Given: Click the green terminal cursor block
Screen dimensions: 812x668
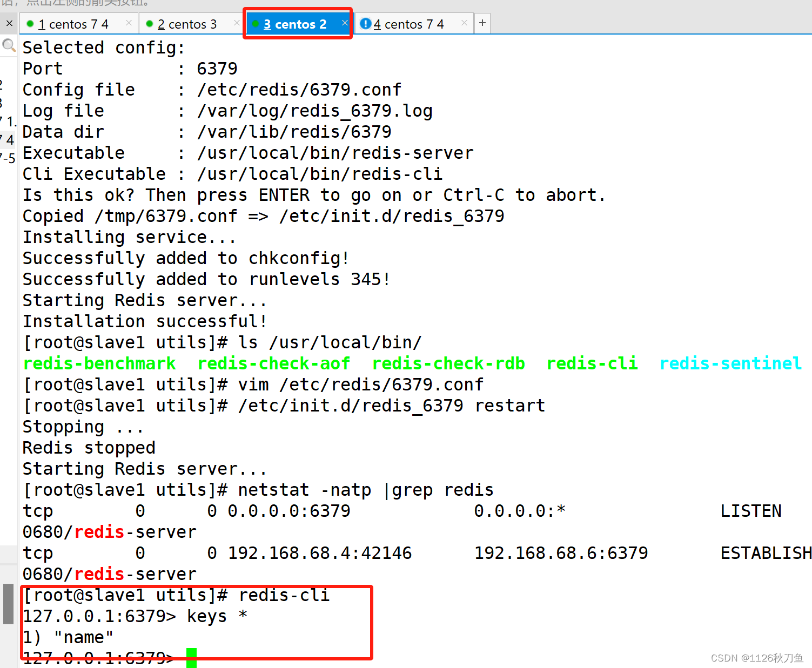Looking at the screenshot, I should pyautogui.click(x=191, y=658).
